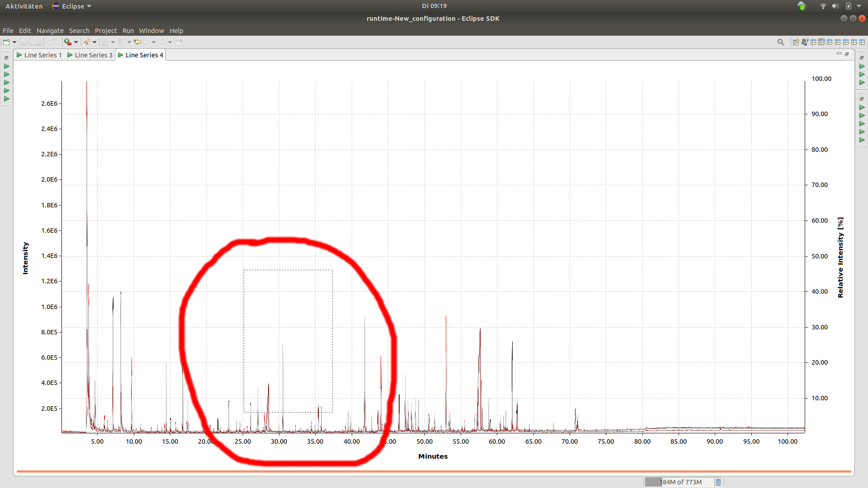Click the heap memory usage indicator 184M of 773M
This screenshot has width=868, height=488.
pyautogui.click(x=681, y=482)
